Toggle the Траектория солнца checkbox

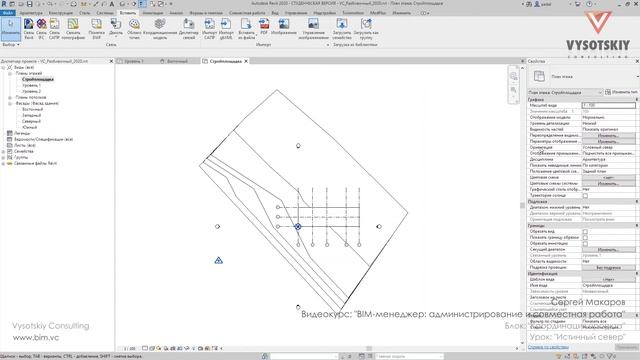(x=585, y=196)
